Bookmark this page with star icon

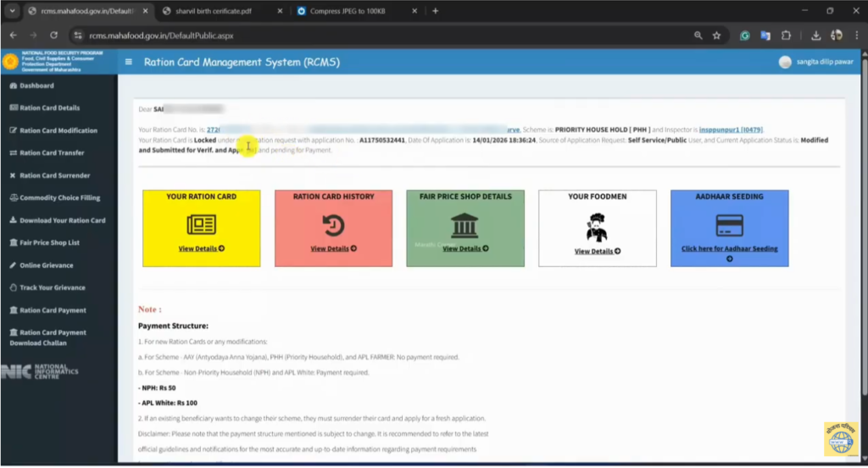click(x=716, y=36)
